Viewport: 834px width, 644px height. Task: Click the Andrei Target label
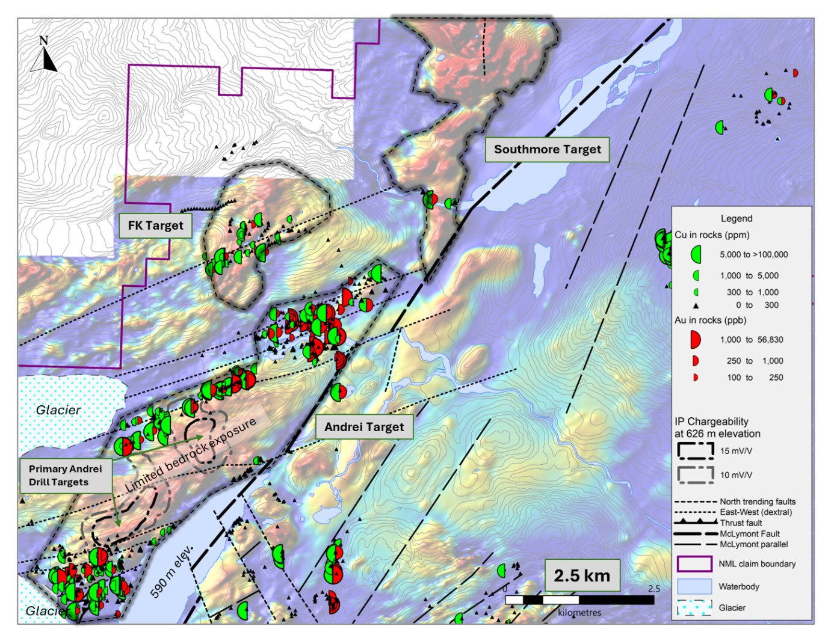[365, 427]
